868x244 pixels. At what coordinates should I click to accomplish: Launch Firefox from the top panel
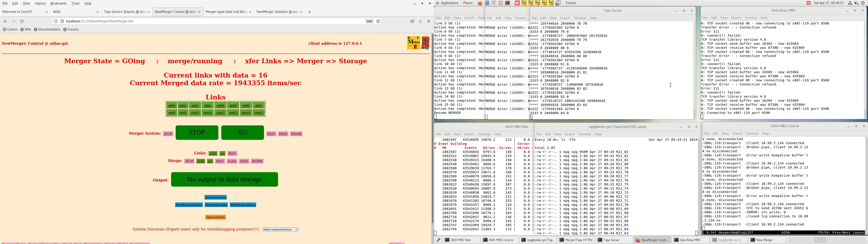480,3
